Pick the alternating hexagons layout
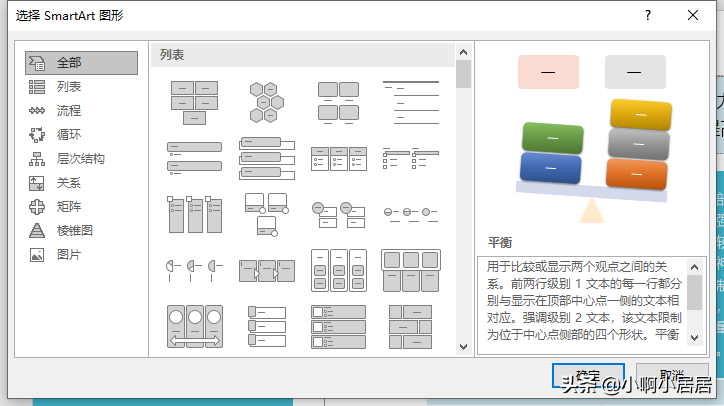724x406 pixels. [266, 103]
